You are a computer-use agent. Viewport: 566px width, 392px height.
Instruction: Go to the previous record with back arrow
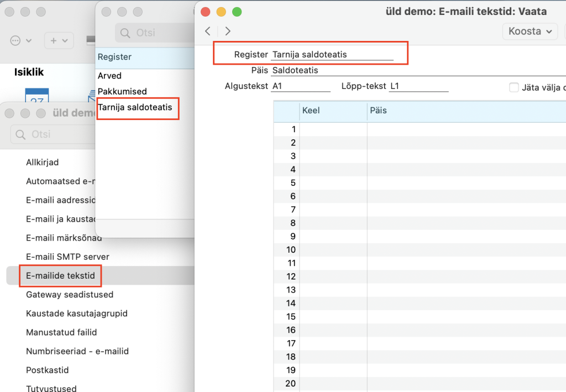point(208,31)
